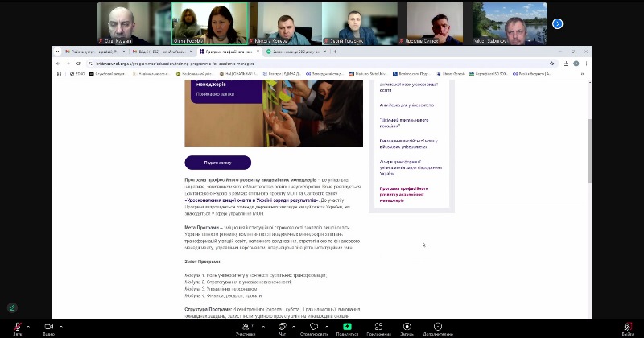Open the Чат chat panel
644x338 pixels.
tap(283, 329)
